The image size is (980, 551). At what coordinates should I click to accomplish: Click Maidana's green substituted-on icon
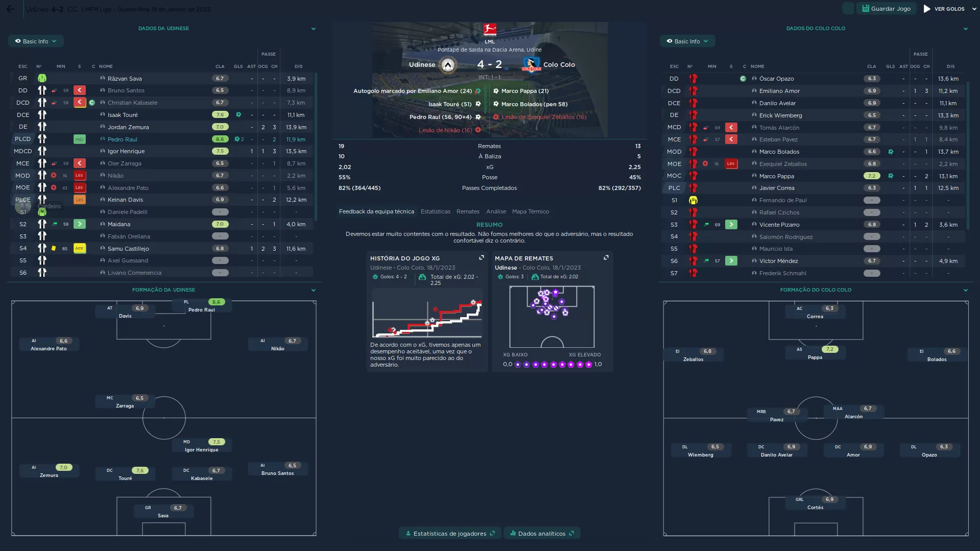[x=79, y=224]
